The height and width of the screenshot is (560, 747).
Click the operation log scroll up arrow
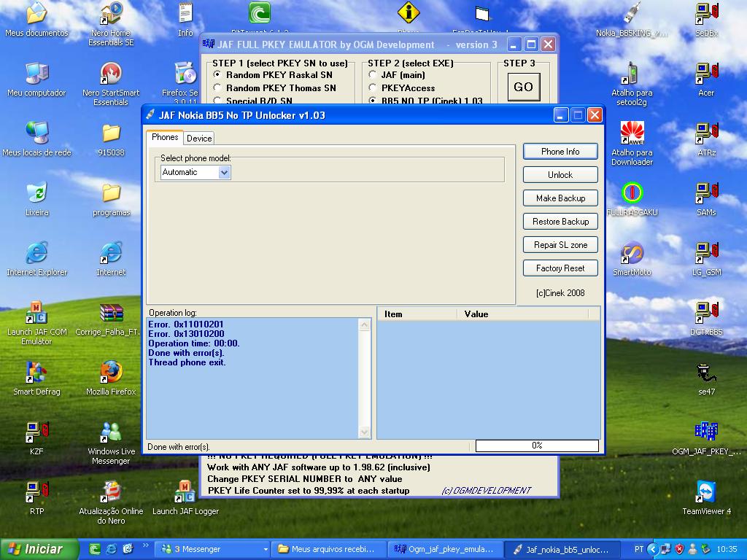(x=365, y=324)
